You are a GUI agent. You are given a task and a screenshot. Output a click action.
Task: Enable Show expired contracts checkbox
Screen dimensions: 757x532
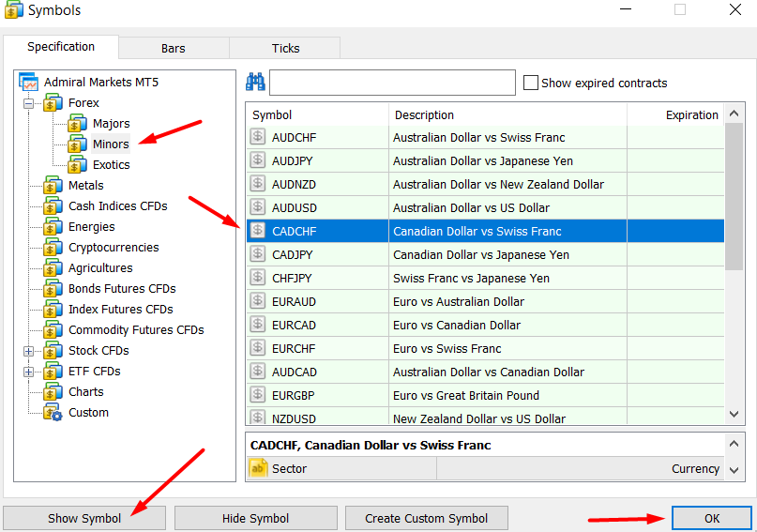coord(531,83)
